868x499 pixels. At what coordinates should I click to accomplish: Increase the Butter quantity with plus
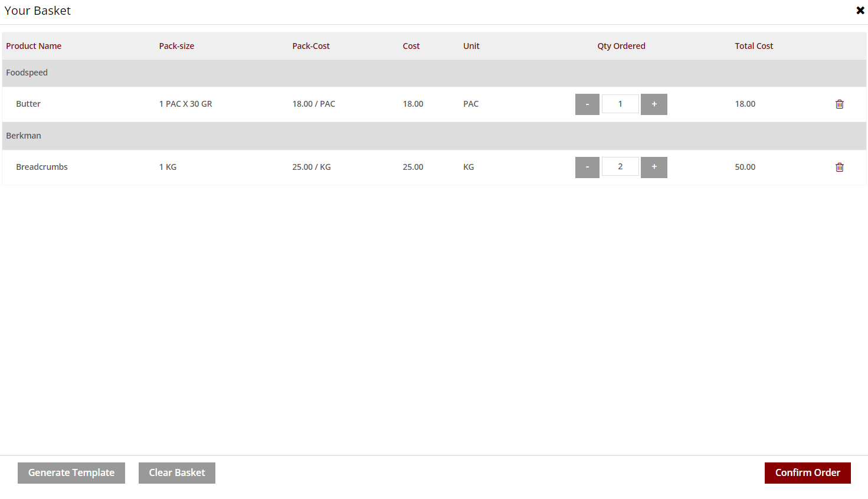[654, 104]
